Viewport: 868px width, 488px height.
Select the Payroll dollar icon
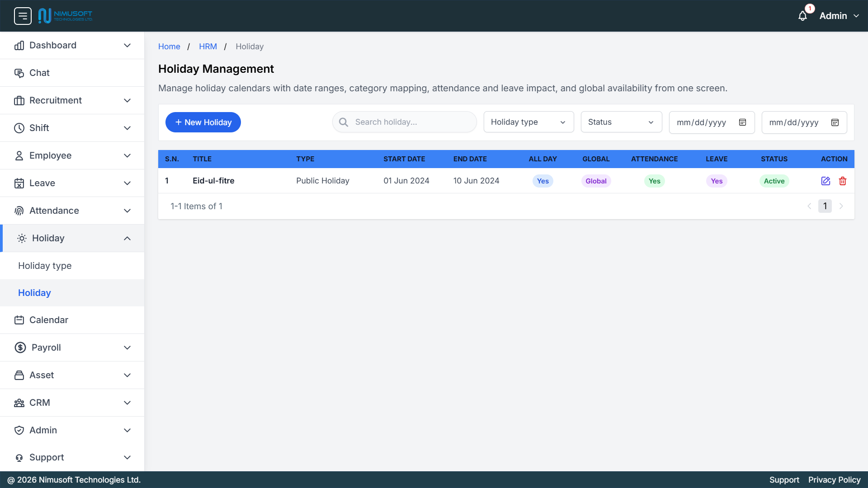pos(19,347)
